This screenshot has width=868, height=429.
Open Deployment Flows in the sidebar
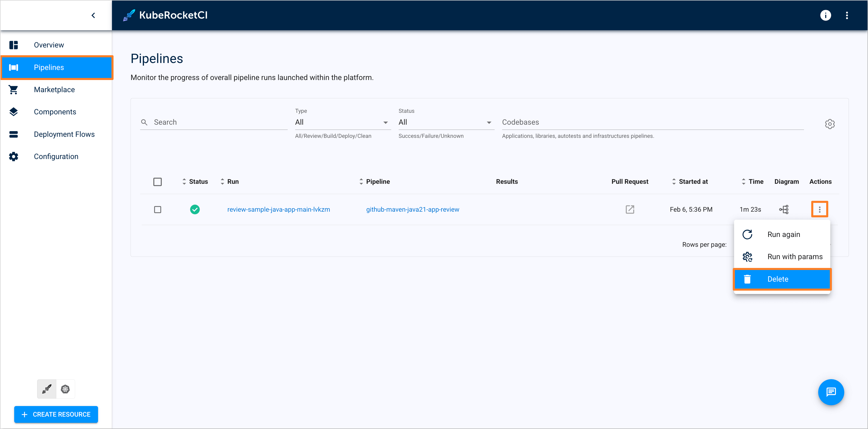coord(64,134)
